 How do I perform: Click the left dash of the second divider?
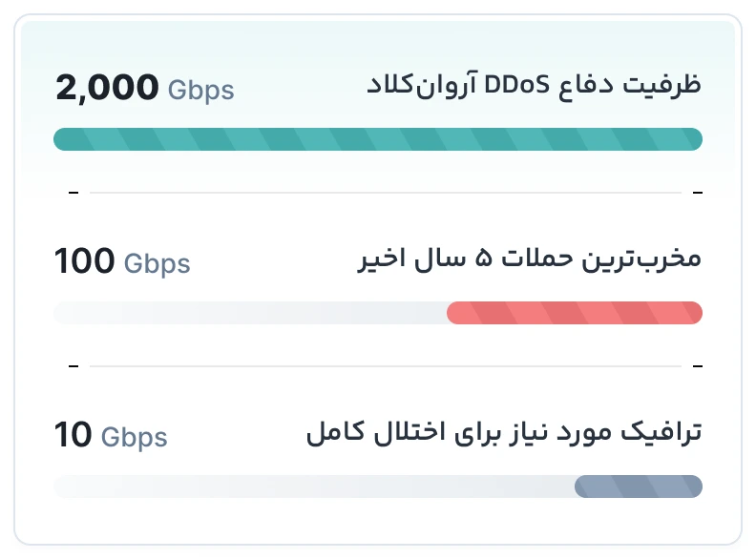(73, 365)
